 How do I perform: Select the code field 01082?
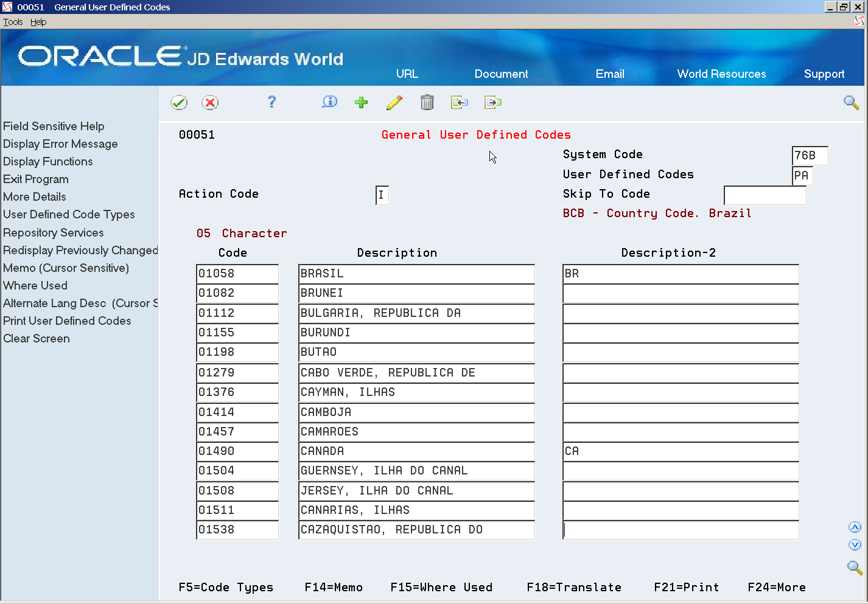click(237, 293)
